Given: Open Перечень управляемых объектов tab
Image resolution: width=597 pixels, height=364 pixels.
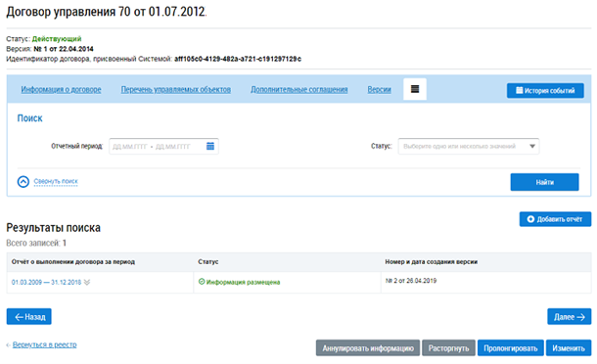Looking at the screenshot, I should click(176, 89).
